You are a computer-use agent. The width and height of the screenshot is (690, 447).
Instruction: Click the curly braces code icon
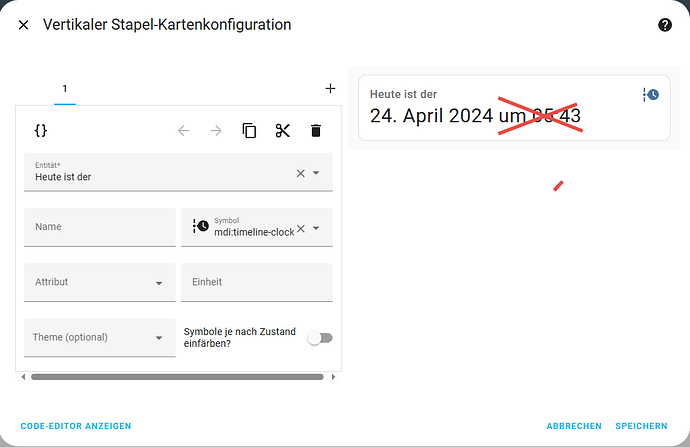41,130
